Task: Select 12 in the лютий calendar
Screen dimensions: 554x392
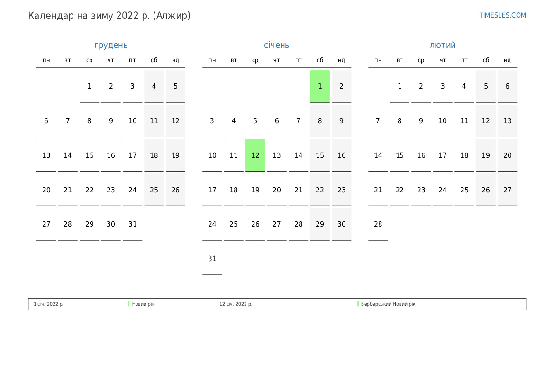Action: [486, 121]
